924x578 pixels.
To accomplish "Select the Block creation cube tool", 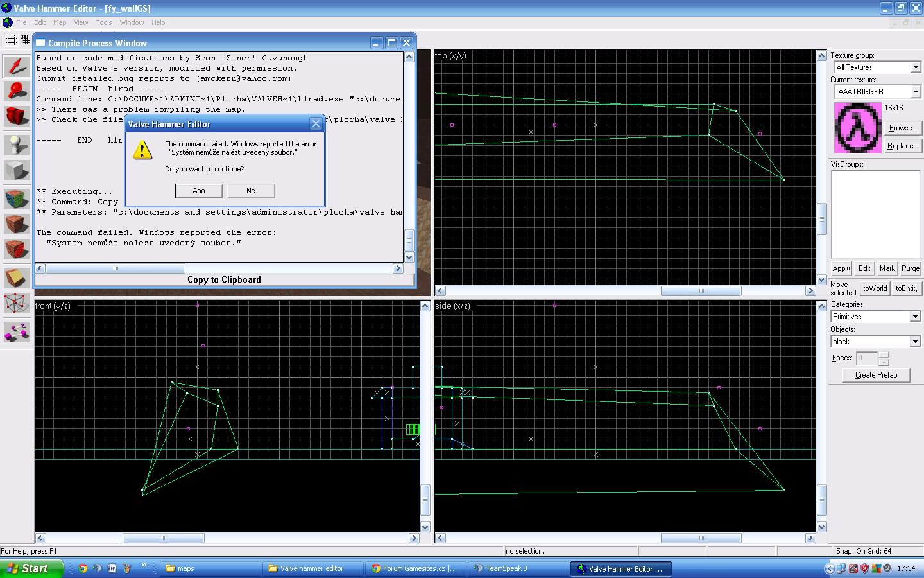I will pos(17,170).
